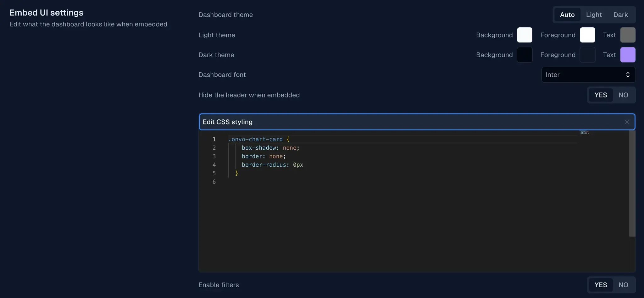Place cursor on empty line 6 of editor

pos(283,182)
